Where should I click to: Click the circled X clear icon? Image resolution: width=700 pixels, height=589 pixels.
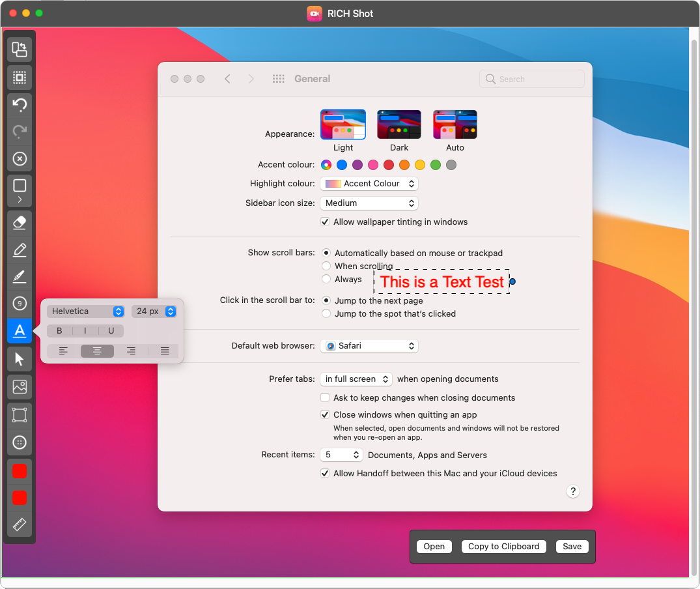19,159
